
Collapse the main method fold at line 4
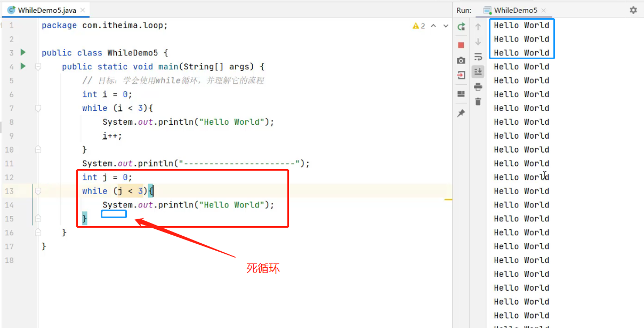pos(38,67)
